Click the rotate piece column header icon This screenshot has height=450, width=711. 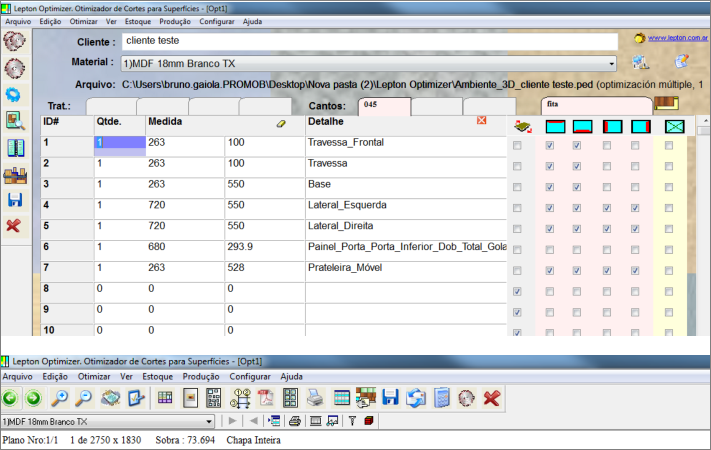523,127
